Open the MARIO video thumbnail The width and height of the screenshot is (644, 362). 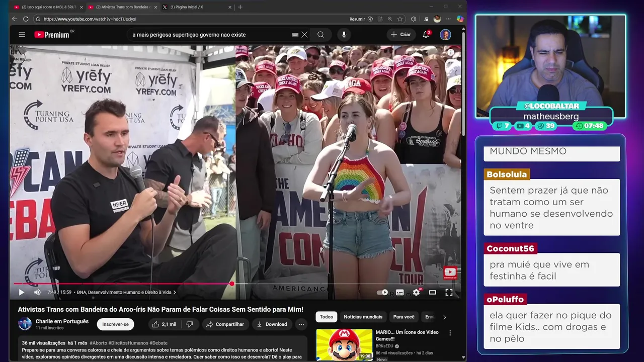click(344, 345)
